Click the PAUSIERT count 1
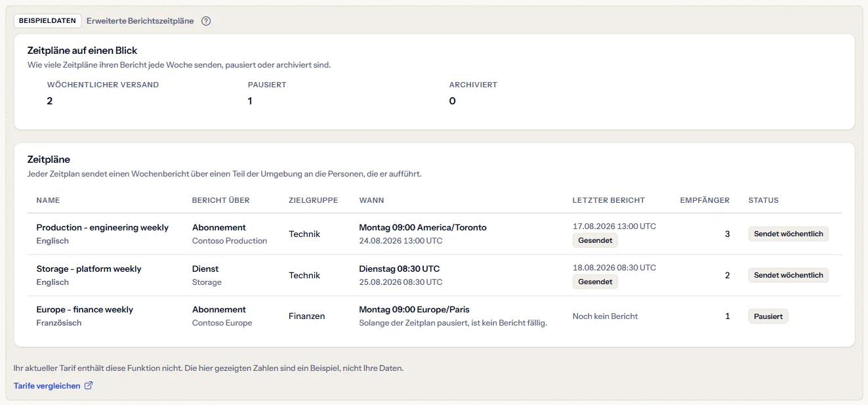 (250, 101)
